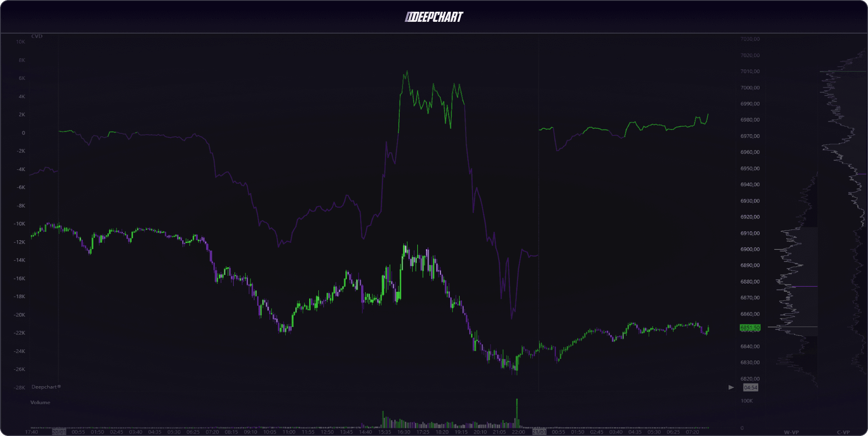Click the 16:30 time axis label
The width and height of the screenshot is (868, 436).
(x=403, y=432)
